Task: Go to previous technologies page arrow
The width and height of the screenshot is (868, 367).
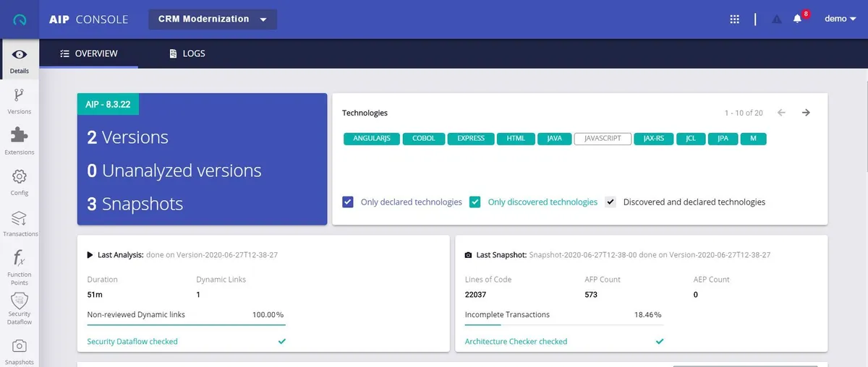Action: [x=781, y=113]
